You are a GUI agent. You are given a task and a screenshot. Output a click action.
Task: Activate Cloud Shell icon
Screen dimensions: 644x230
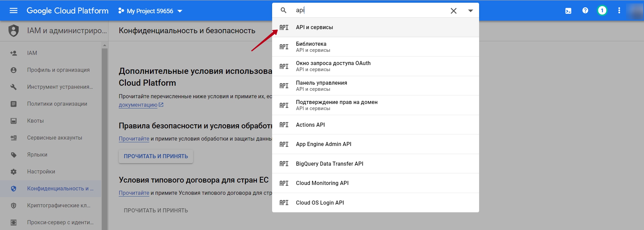coord(568,11)
